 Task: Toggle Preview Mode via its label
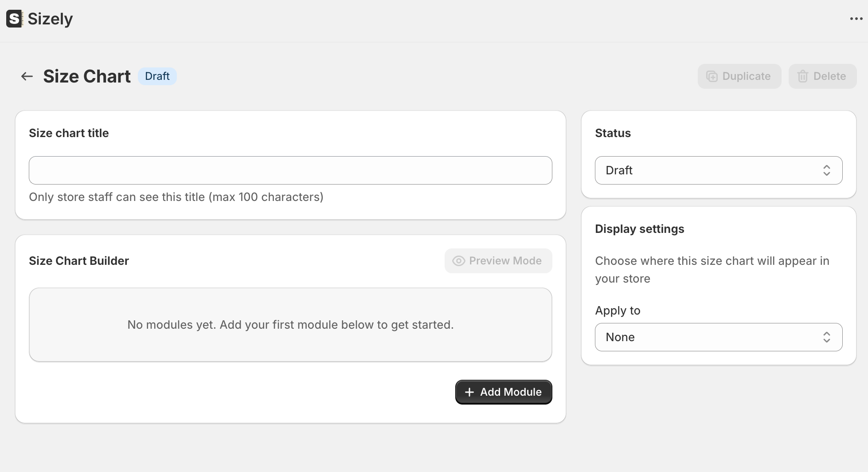[x=505, y=261]
